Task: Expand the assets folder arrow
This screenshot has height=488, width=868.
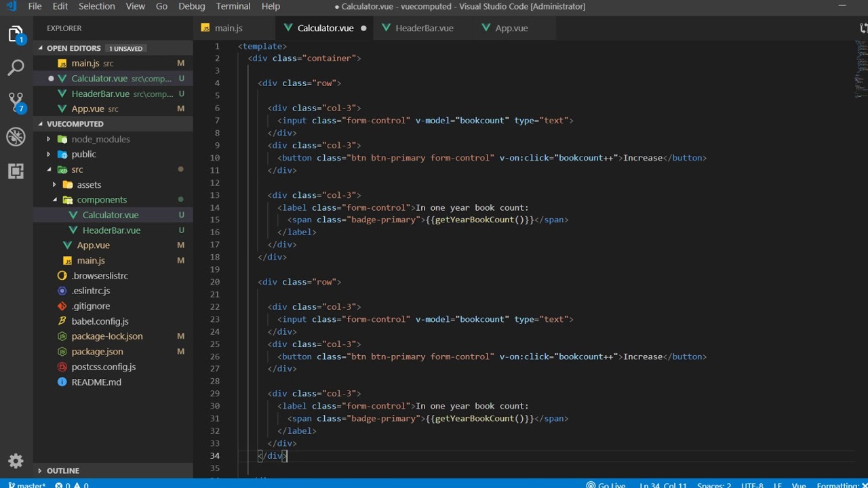Action: tap(54, 184)
